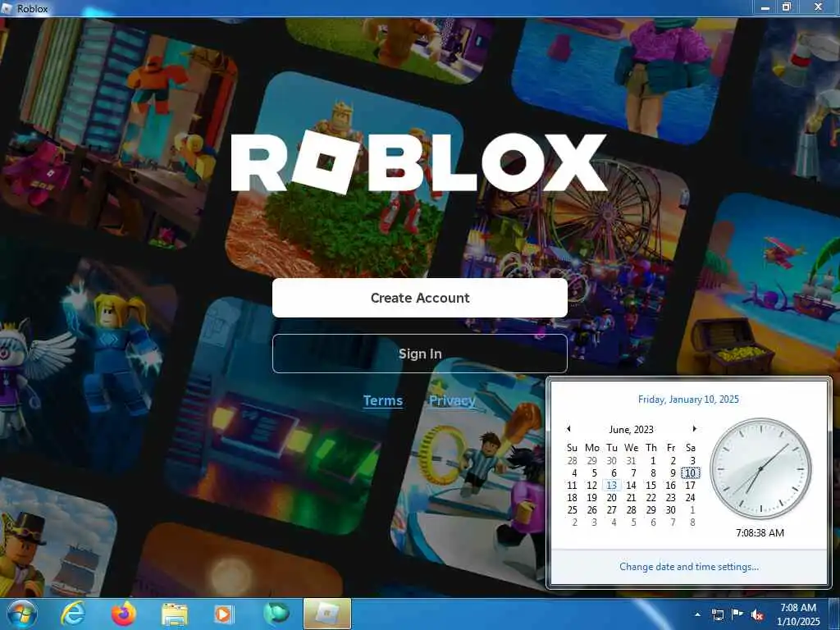Select June 25 in the calendar
840x630 pixels.
(x=572, y=510)
